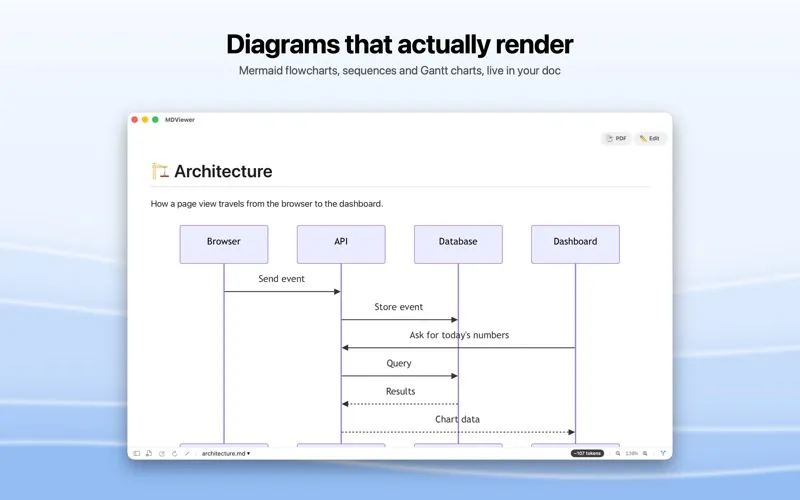Click 'Ask for today's numbers' label
Image resolution: width=800 pixels, height=500 pixels.
tap(459, 335)
